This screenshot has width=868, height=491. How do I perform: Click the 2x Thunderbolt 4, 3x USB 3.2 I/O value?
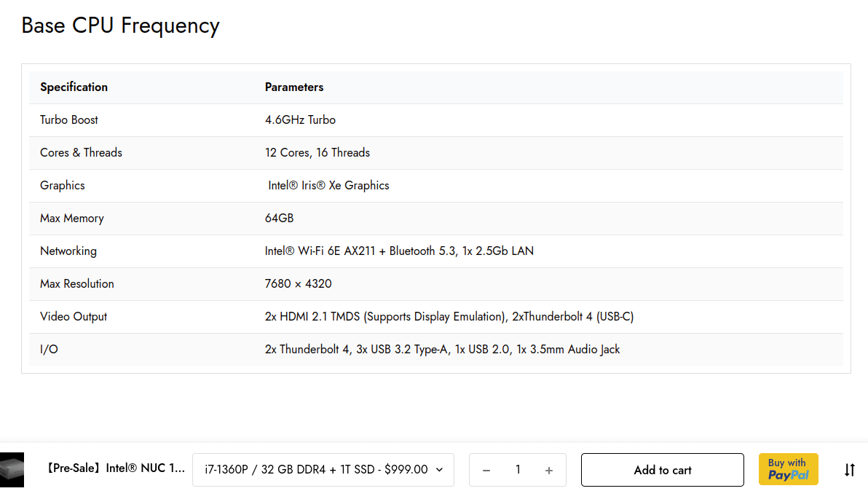tap(442, 349)
